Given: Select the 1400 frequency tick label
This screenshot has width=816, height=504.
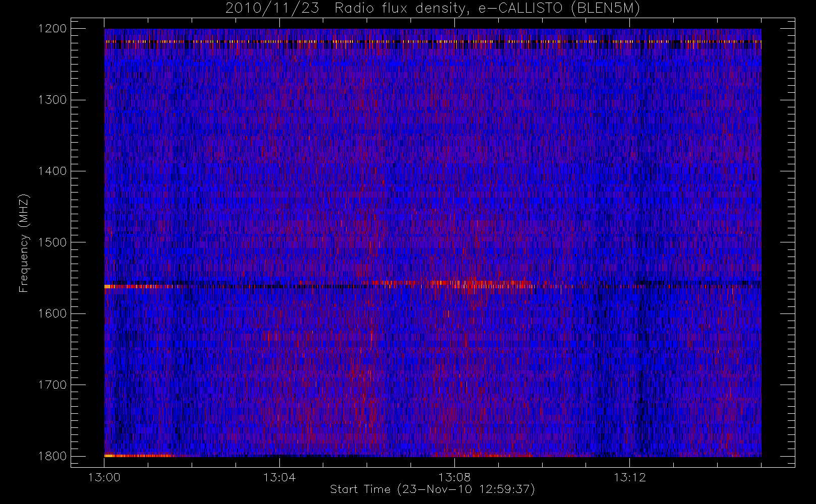Looking at the screenshot, I should coord(52,171).
